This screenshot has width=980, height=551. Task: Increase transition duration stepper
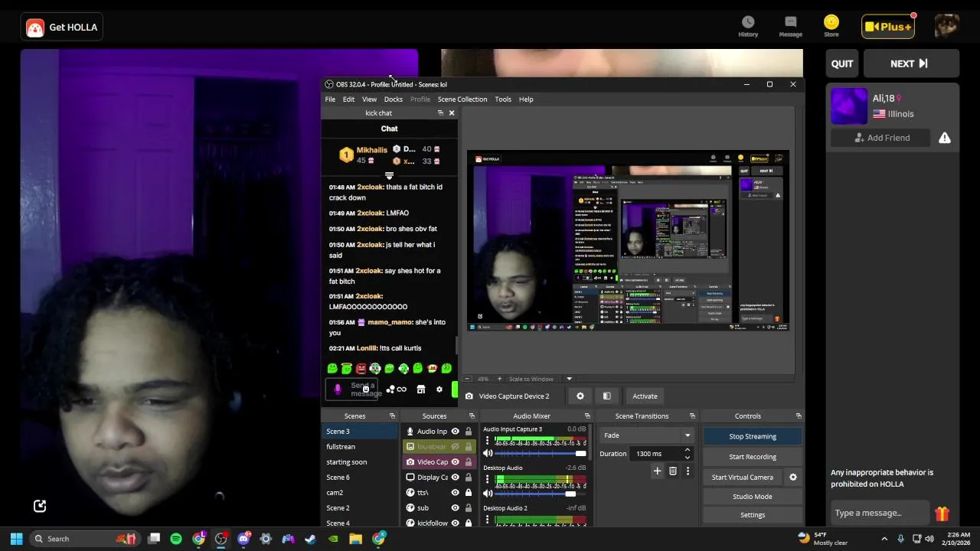point(687,451)
